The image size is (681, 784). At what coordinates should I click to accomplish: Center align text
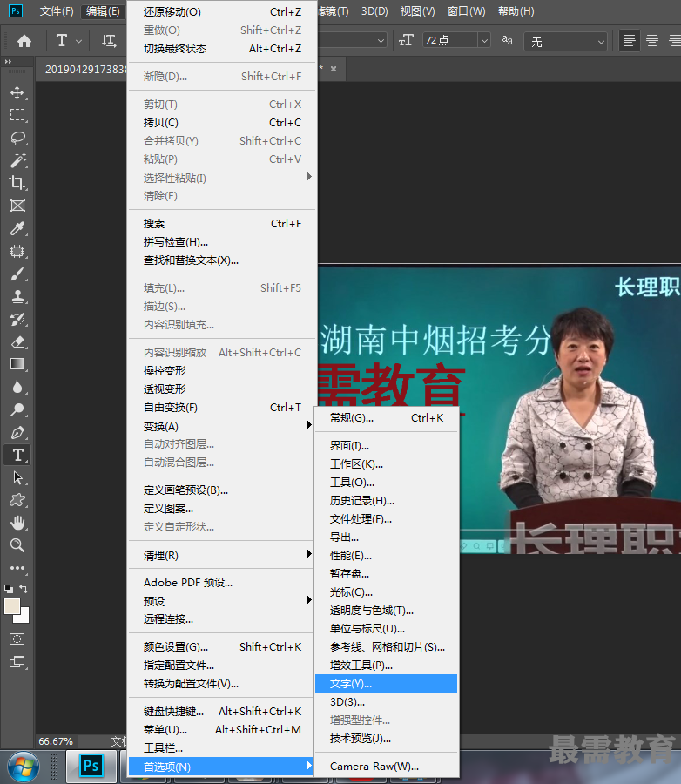tap(652, 41)
